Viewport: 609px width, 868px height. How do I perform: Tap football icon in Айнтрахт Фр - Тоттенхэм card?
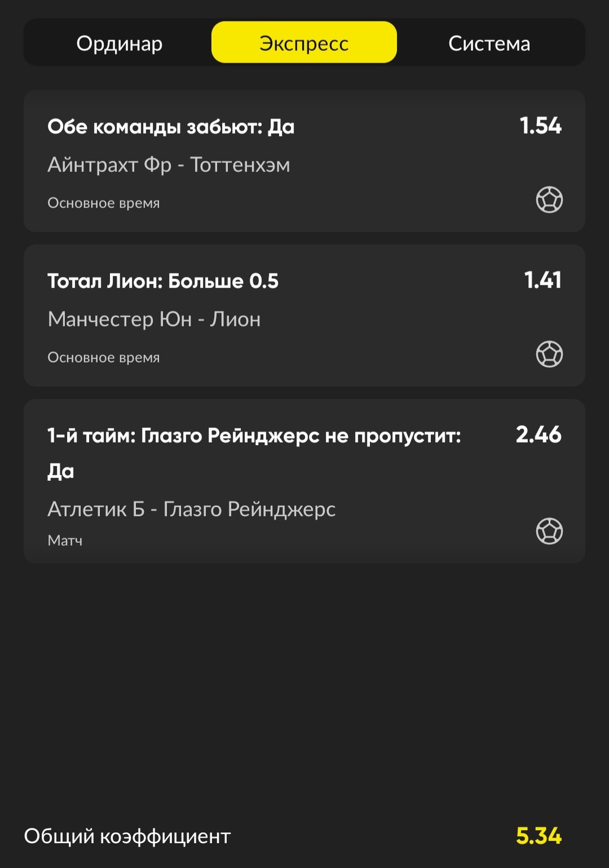point(549,200)
